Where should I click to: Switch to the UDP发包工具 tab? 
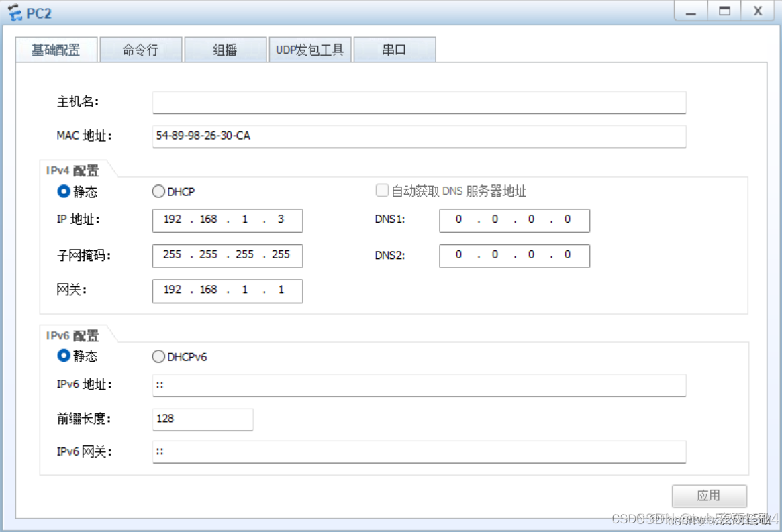309,50
